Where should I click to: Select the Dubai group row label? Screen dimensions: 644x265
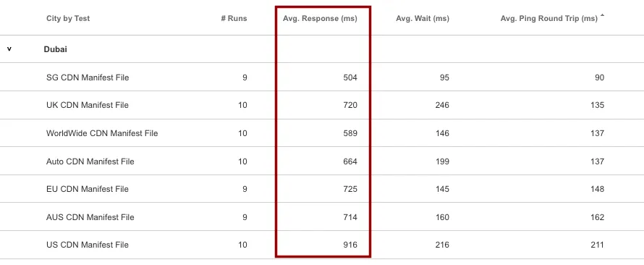[56, 49]
